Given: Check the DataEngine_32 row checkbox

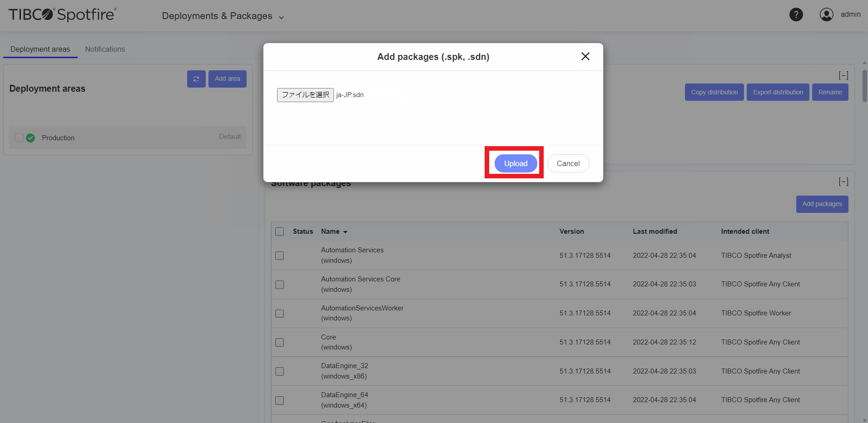Looking at the screenshot, I should click(x=280, y=371).
